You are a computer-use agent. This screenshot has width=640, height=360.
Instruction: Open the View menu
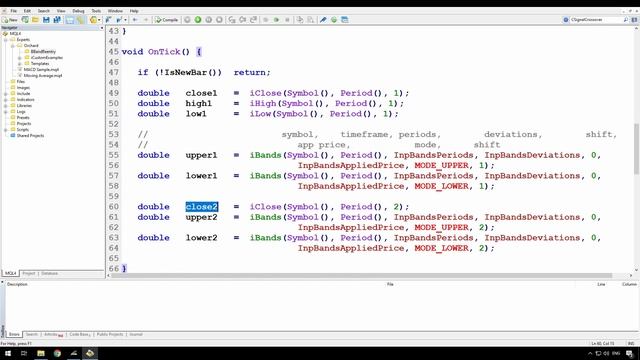click(x=61, y=11)
